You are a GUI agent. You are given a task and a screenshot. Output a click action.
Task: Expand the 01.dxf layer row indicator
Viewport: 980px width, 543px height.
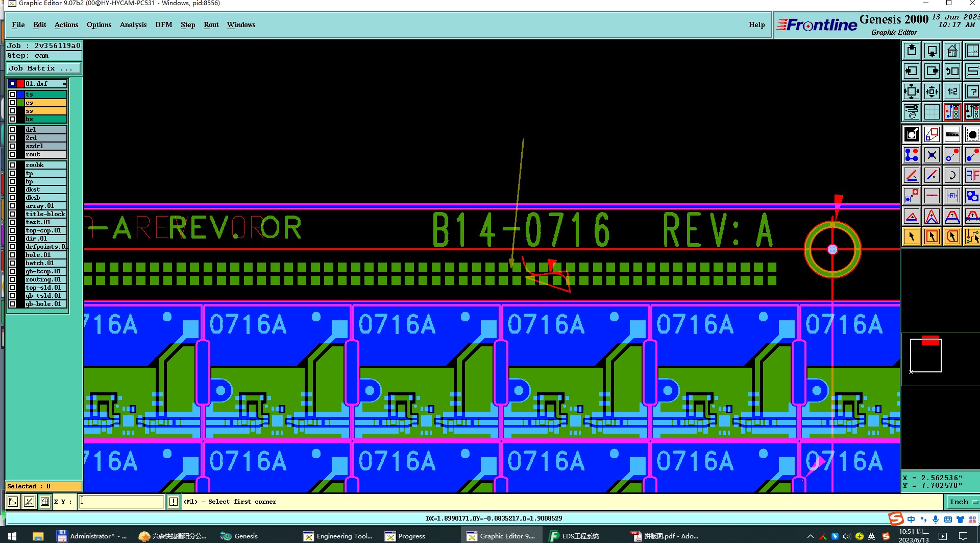point(64,84)
